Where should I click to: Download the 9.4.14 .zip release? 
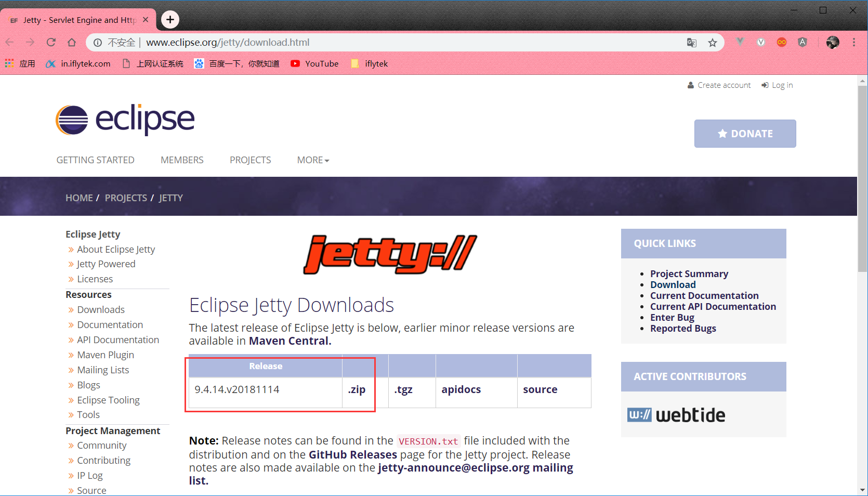pos(357,389)
